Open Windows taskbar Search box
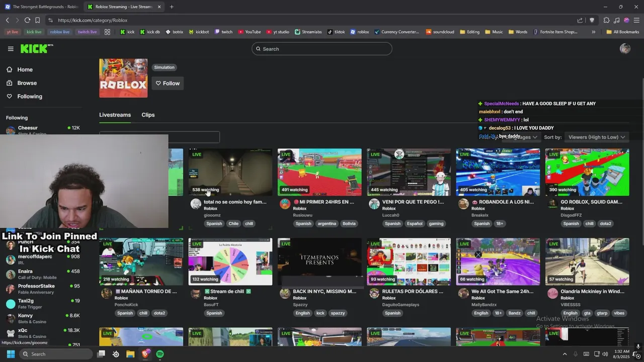Screen dimensions: 644x362 click(x=56, y=354)
